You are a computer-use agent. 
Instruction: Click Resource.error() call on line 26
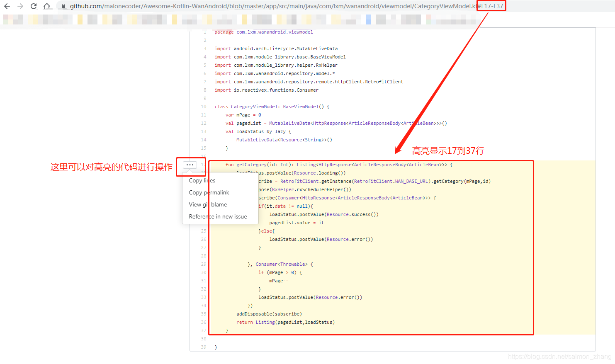coord(350,239)
